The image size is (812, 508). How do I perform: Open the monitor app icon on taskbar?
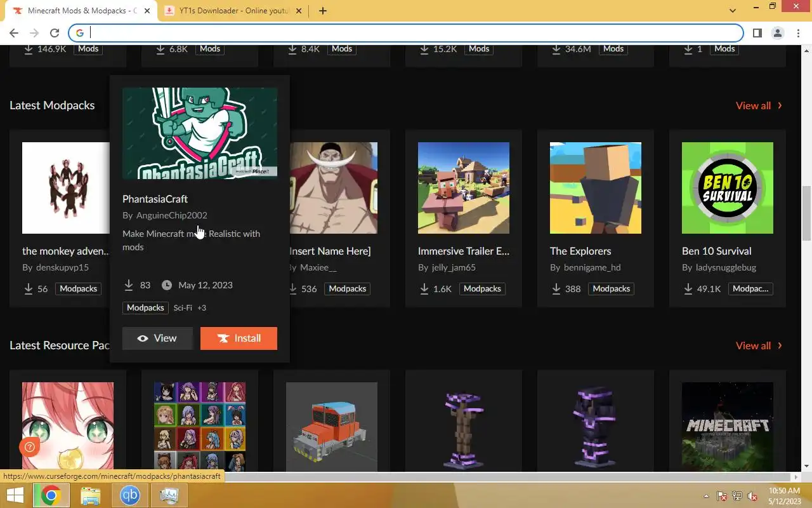[169, 495]
